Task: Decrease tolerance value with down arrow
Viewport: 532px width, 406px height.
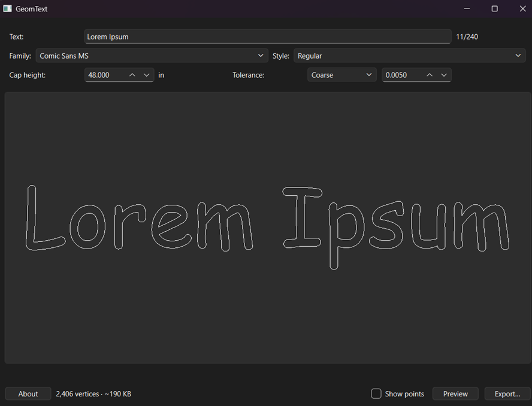Action: (x=444, y=75)
